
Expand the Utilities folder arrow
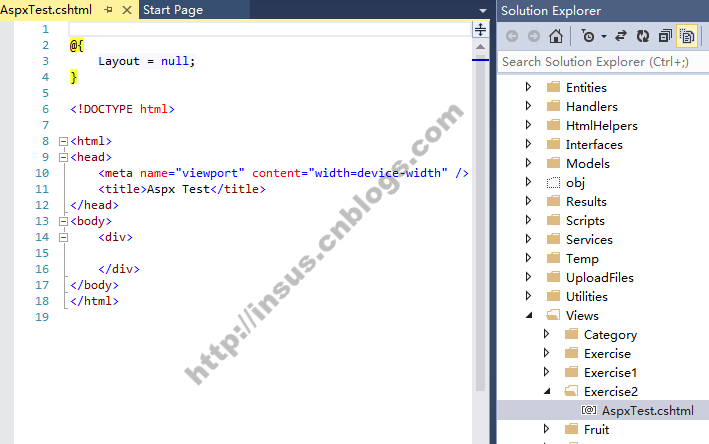529,295
